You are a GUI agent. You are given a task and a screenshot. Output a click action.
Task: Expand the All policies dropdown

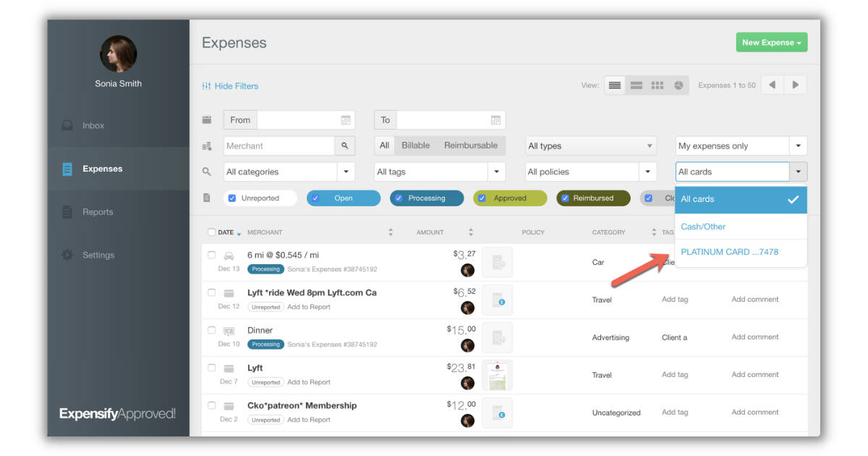click(x=588, y=172)
